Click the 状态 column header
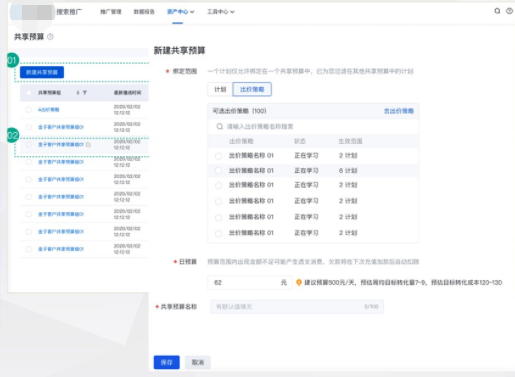Screen dimensions: 515x377 tap(300, 141)
